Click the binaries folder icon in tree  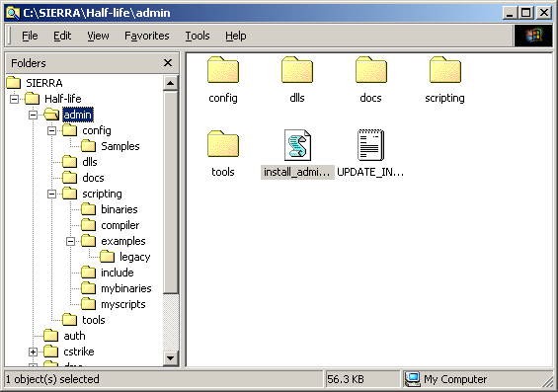coord(88,209)
